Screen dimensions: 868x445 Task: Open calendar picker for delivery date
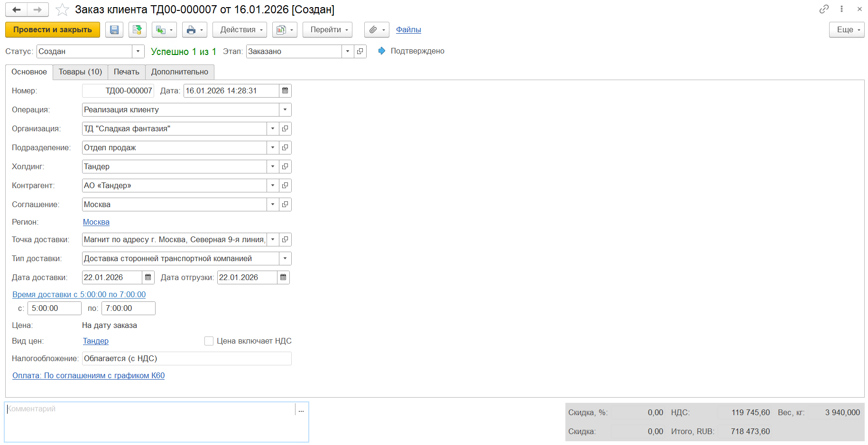148,278
